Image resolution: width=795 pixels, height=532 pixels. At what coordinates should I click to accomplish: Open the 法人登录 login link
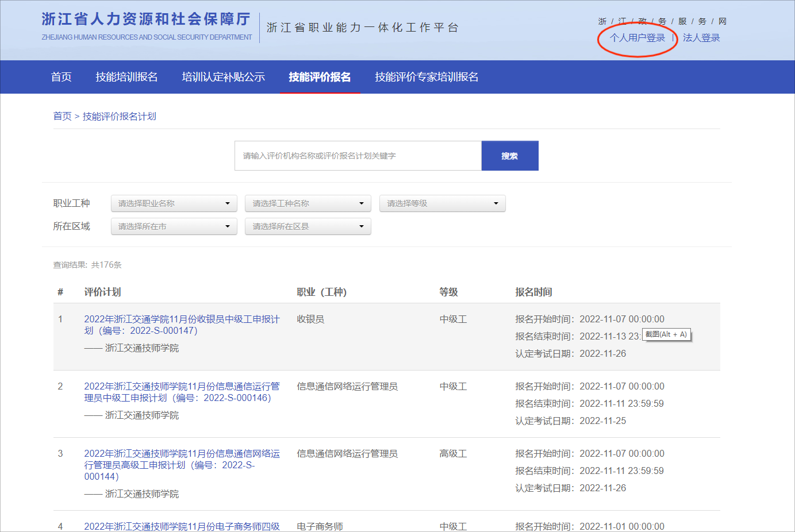point(701,38)
